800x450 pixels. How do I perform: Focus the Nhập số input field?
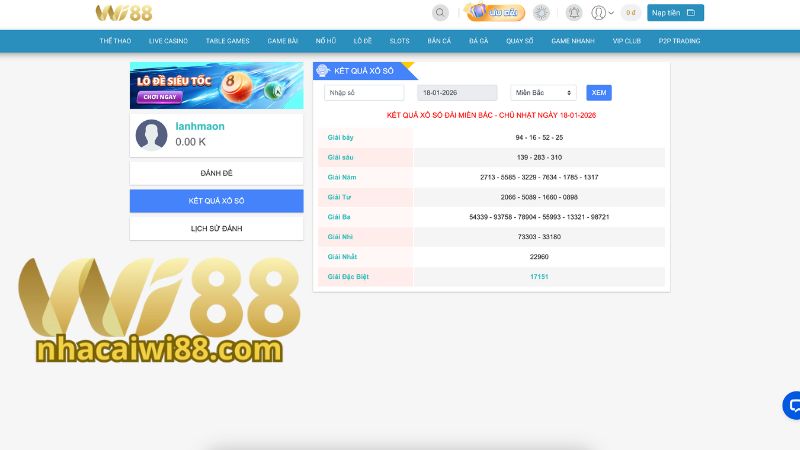(364, 93)
